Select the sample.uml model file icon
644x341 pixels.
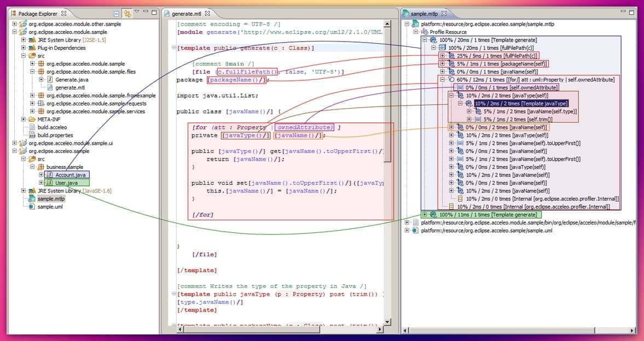[x=31, y=207]
